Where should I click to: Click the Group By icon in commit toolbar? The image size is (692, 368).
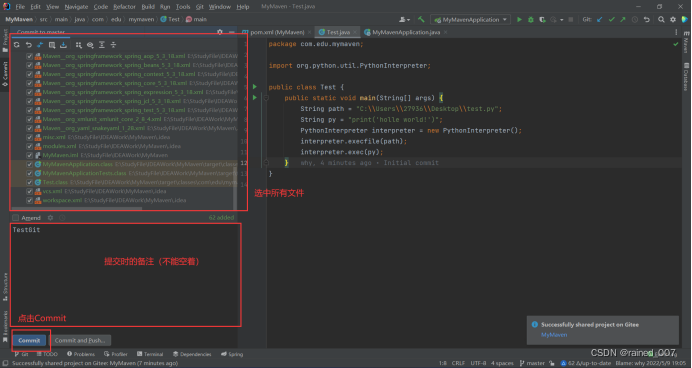click(79, 45)
